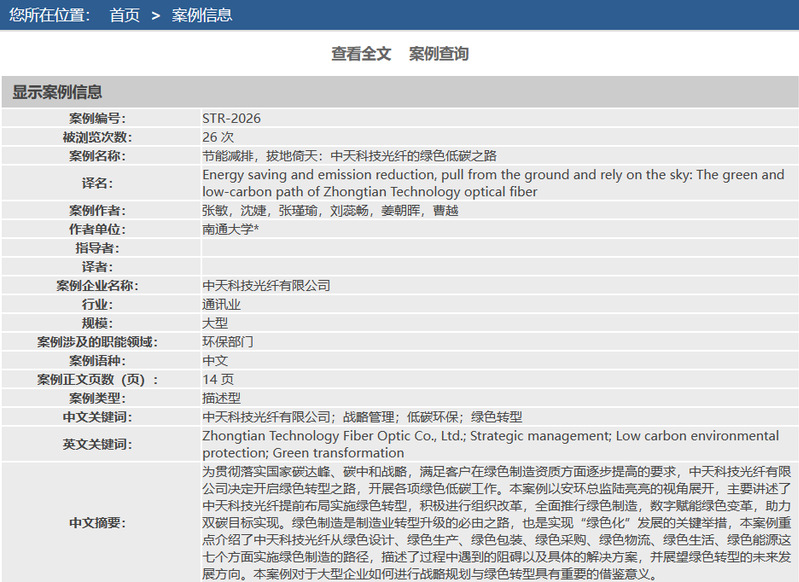Select the 被浏览次数 label
The width and height of the screenshot is (799, 582).
[97, 137]
